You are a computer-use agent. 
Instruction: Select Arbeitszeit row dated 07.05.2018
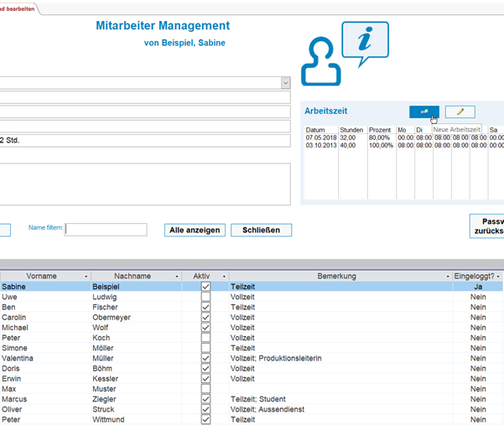pos(404,137)
